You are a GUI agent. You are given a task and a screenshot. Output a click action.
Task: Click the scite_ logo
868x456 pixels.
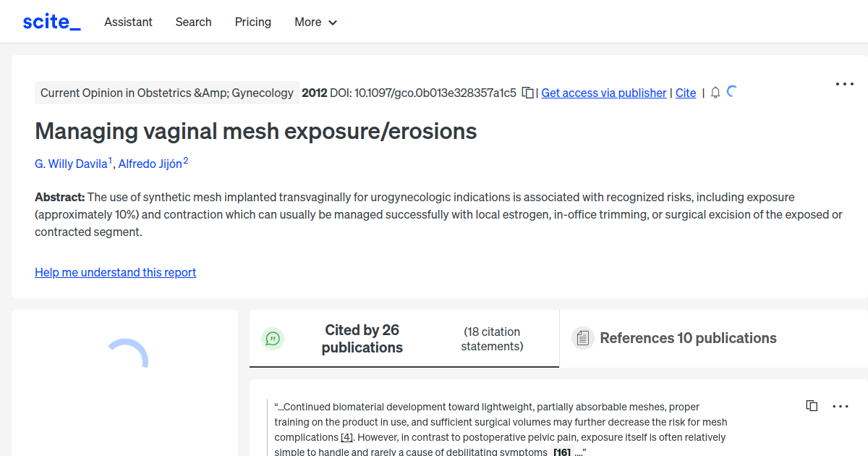(51, 21)
